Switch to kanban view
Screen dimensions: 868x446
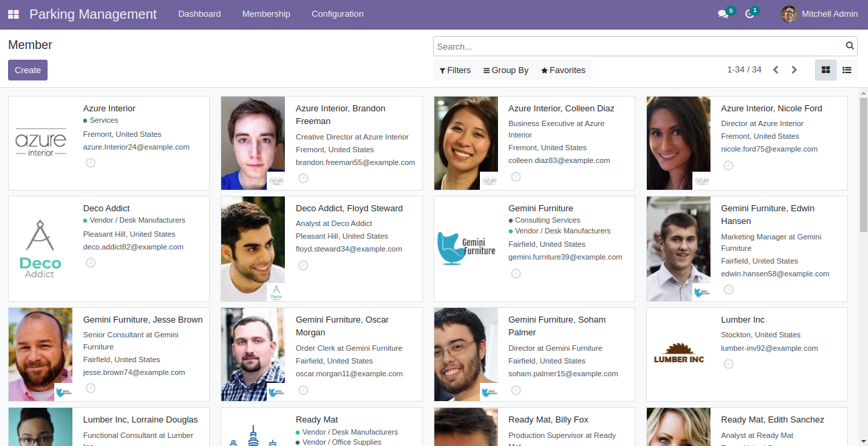tap(826, 70)
